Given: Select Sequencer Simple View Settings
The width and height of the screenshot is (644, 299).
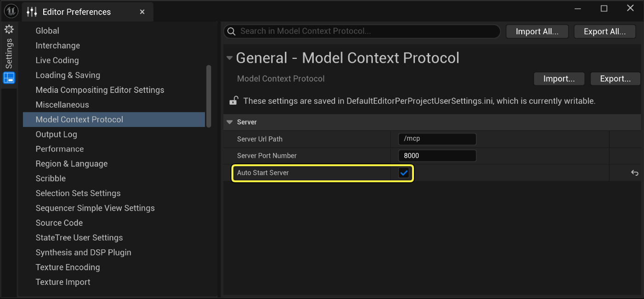Looking at the screenshot, I should pos(95,208).
